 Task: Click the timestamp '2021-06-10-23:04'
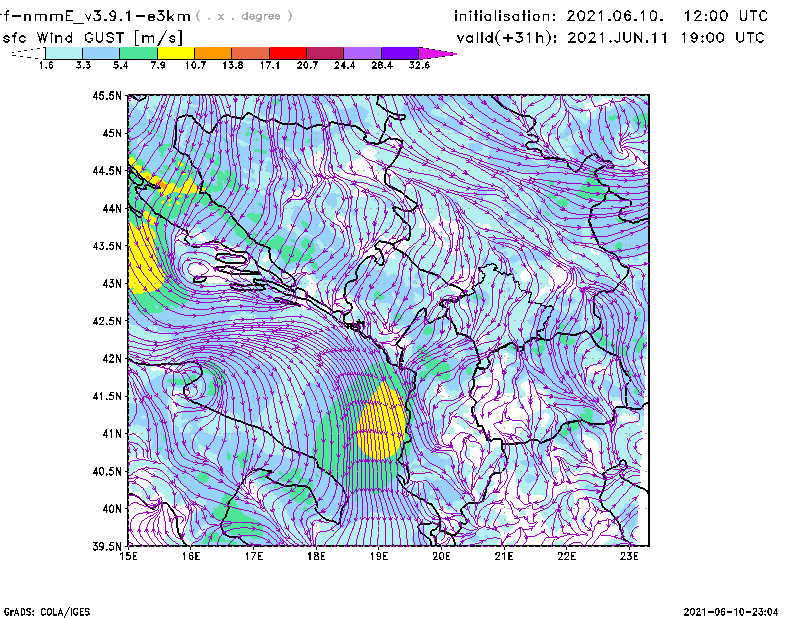[x=731, y=612]
